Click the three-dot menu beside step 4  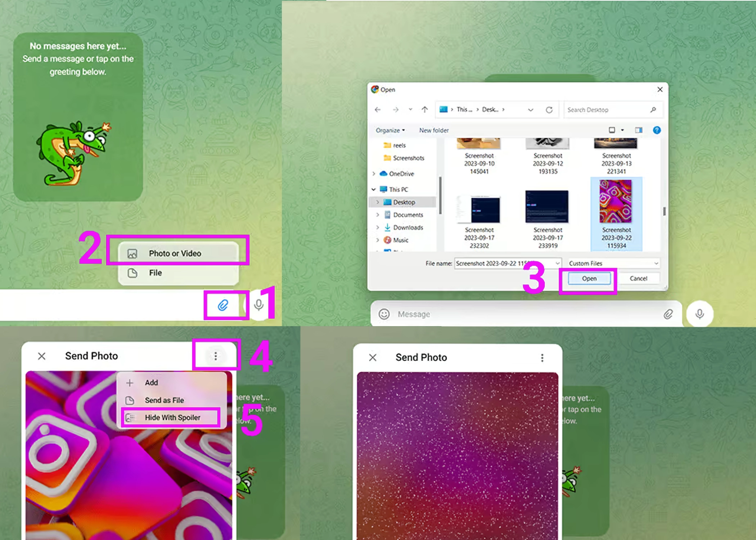(216, 356)
